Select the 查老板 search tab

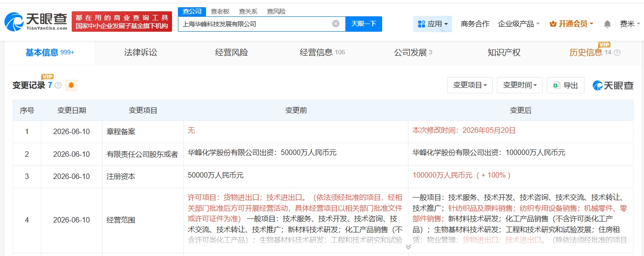pos(220,11)
